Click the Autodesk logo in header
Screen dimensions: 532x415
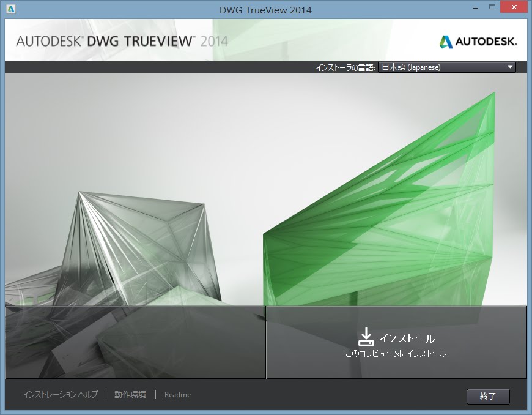[x=478, y=42]
